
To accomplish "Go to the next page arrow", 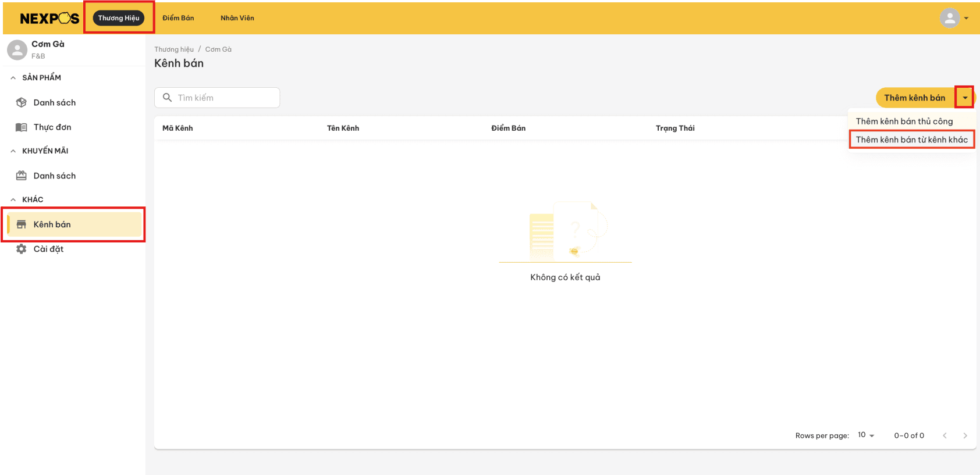I will click(965, 435).
